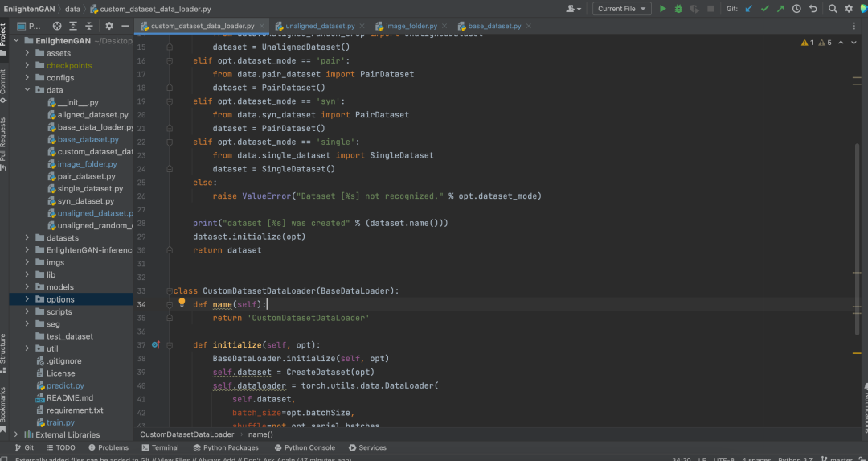Toggle code folding on line 19

coord(170,101)
